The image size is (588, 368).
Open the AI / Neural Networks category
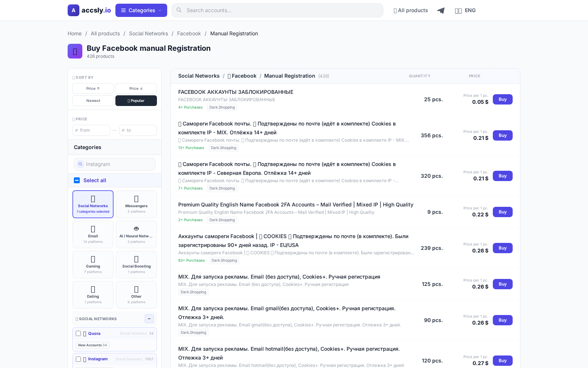tap(136, 234)
